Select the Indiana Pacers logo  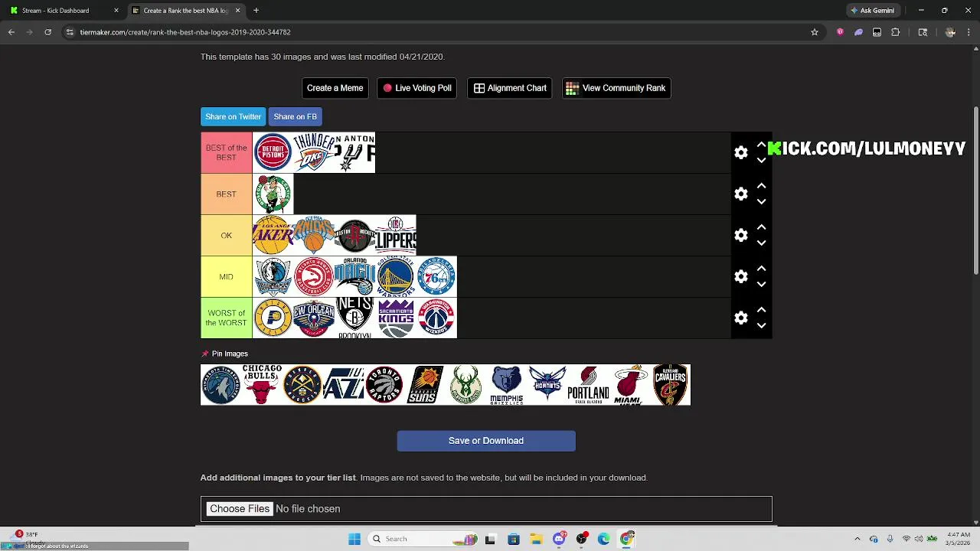point(273,318)
